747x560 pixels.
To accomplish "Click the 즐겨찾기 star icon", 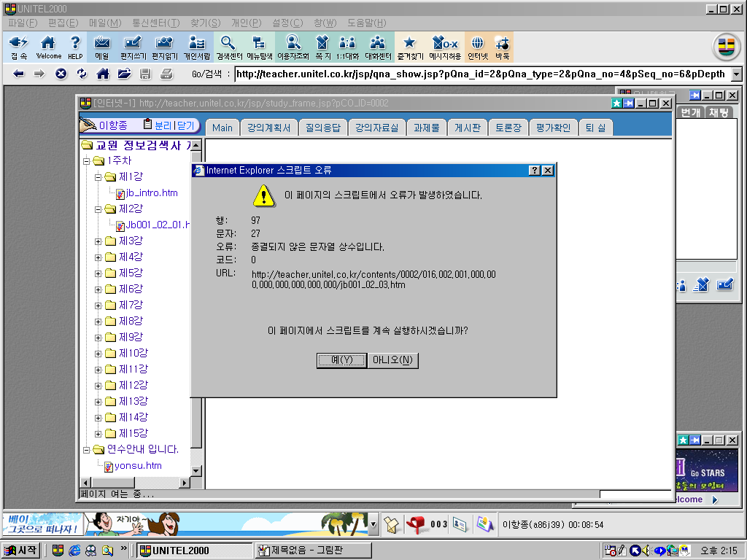I will 410,47.
